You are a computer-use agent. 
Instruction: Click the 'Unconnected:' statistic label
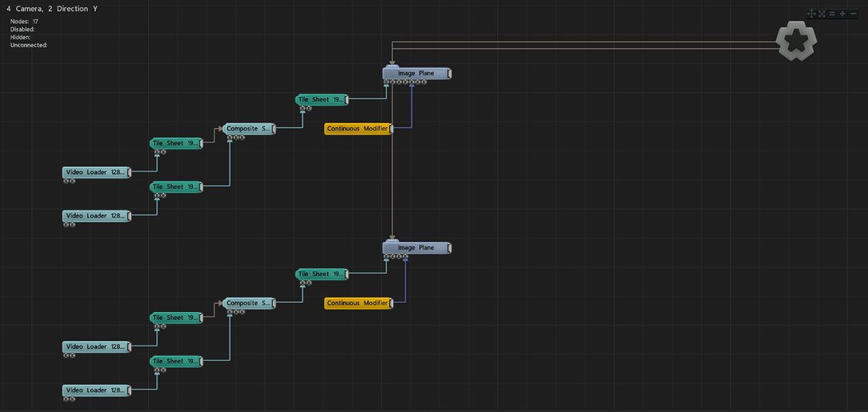point(29,45)
